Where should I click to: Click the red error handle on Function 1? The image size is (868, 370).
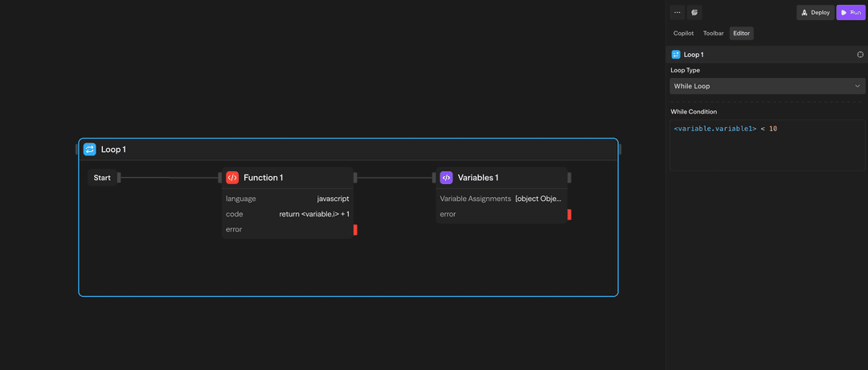click(x=355, y=230)
